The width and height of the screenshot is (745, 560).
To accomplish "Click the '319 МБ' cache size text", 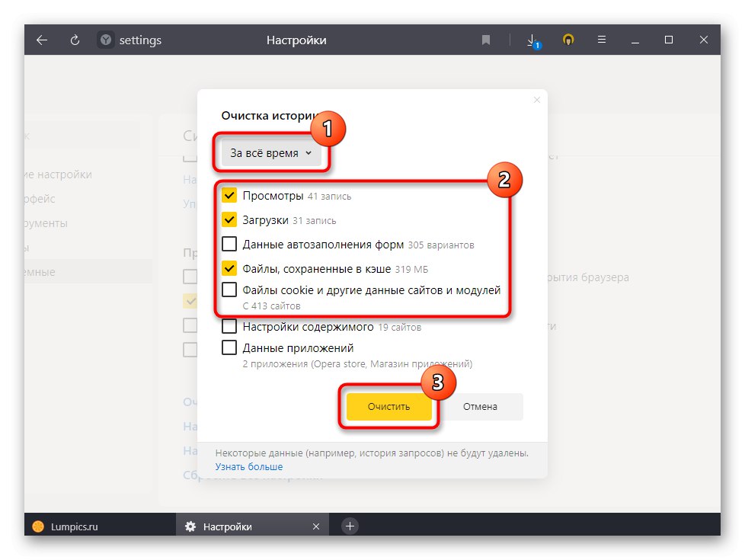I will (x=411, y=270).
